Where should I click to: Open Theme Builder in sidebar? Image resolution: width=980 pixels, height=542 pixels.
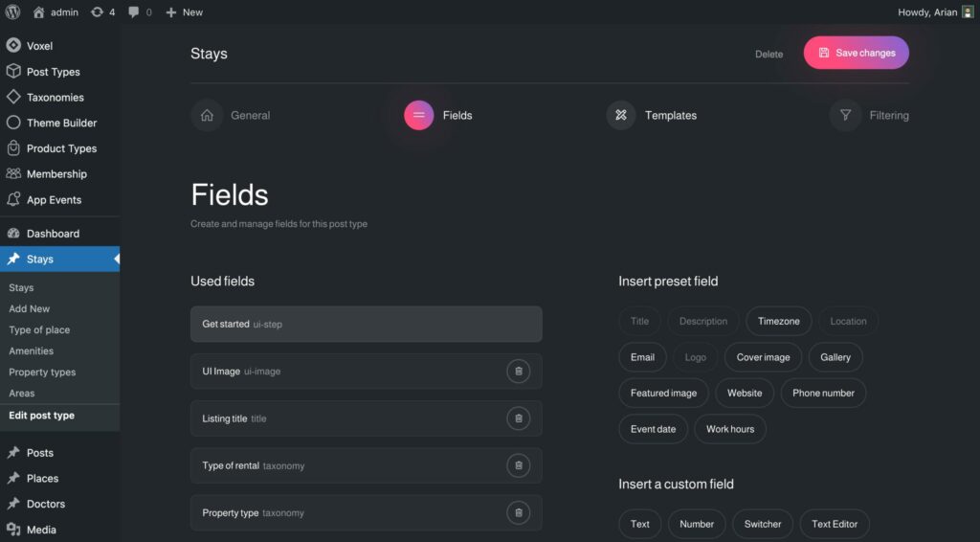(x=61, y=123)
